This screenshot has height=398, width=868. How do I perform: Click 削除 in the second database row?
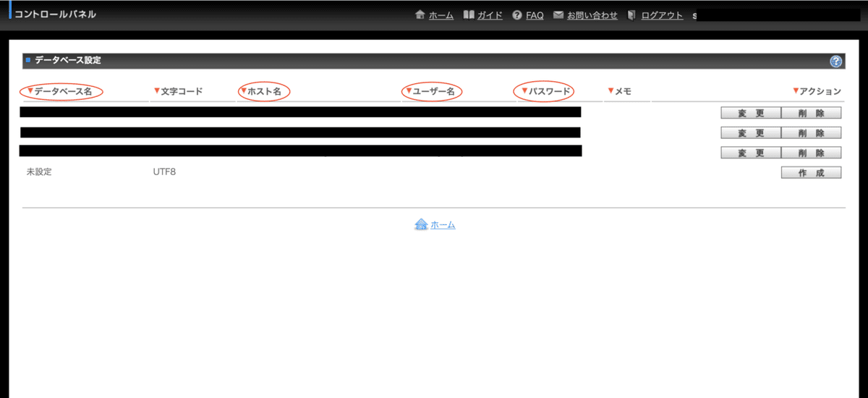click(x=811, y=133)
